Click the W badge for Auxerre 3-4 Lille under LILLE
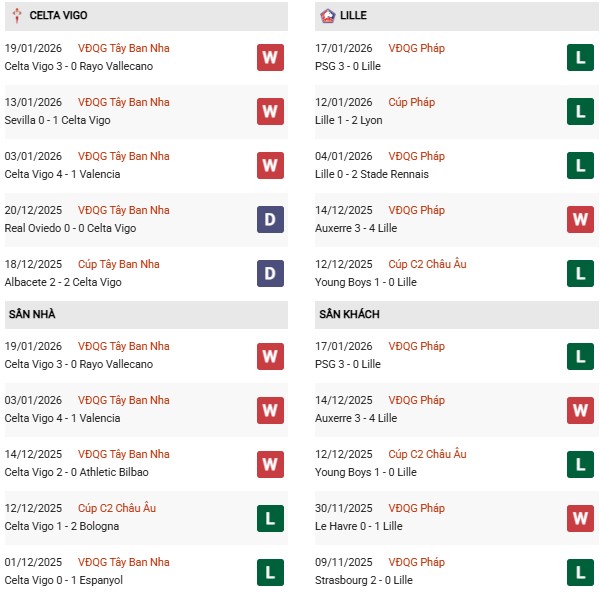The image size is (600, 592). (580, 219)
